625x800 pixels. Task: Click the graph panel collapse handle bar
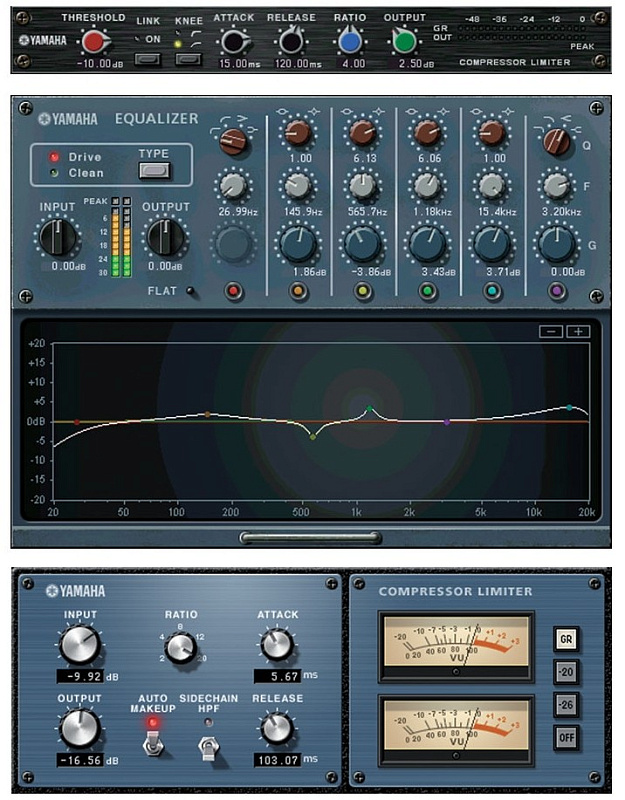tap(311, 538)
